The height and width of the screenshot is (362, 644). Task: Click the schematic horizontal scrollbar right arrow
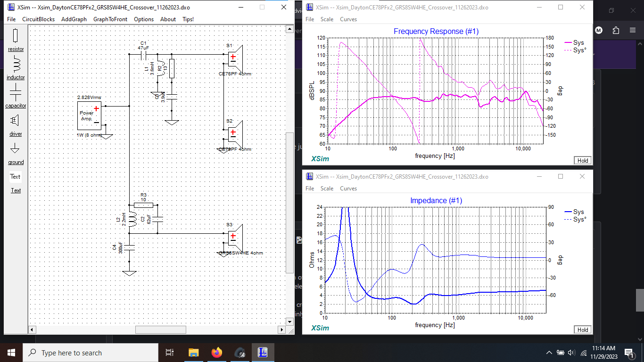(281, 329)
